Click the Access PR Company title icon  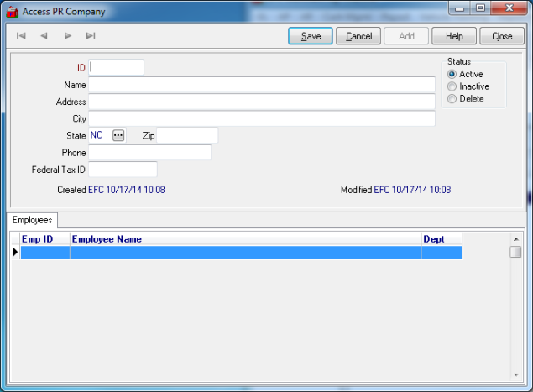(11, 12)
